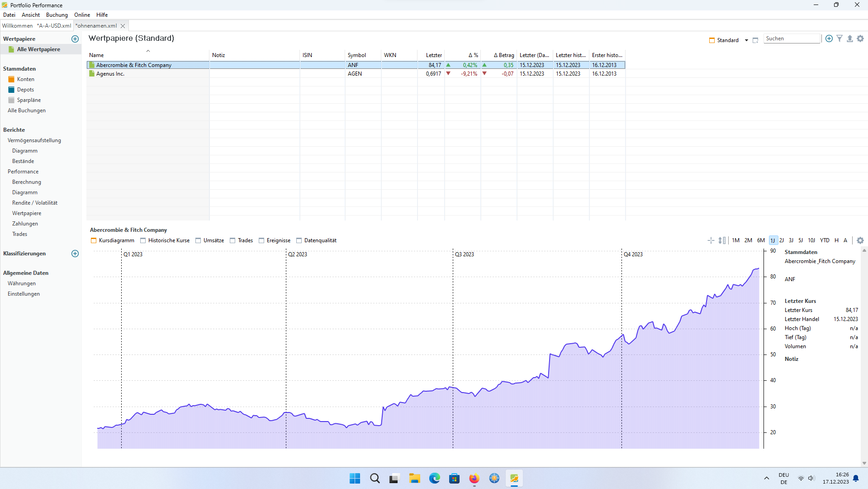Open Task View on the taskbar
868x489 pixels.
point(394,478)
